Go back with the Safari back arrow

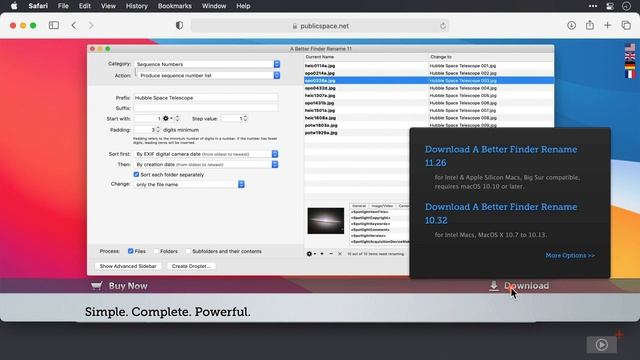74,25
